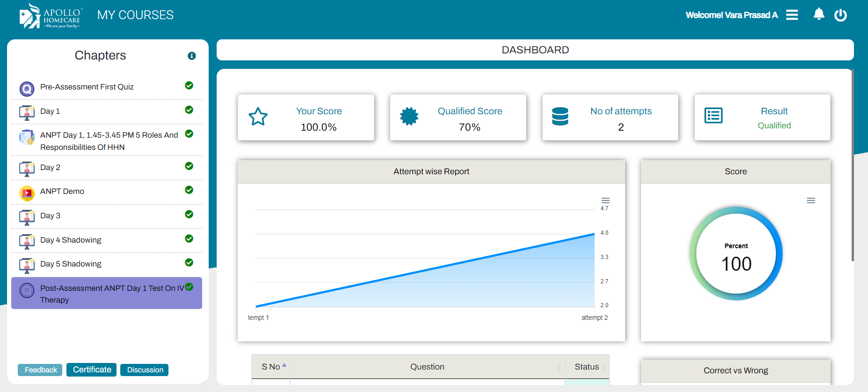This screenshot has width=868, height=392.
Task: Click the Apollo Homecare logo
Action: point(51,16)
